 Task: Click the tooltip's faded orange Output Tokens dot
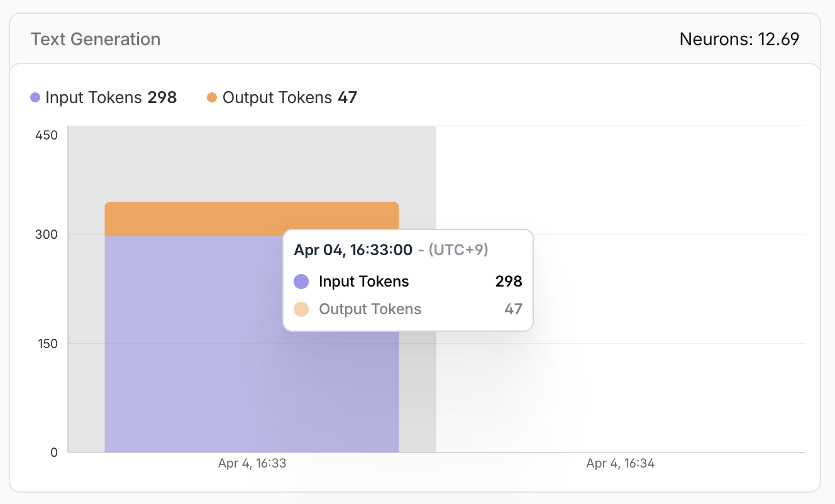(301, 309)
